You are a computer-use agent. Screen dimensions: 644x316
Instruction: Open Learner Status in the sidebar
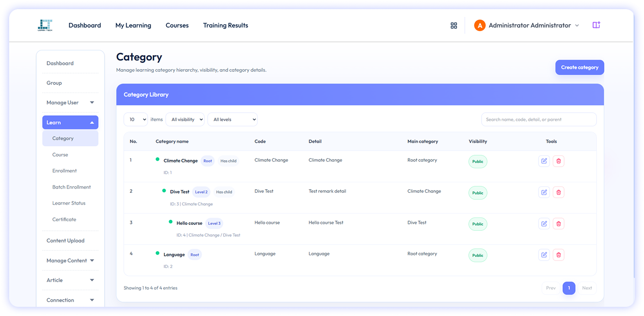pyautogui.click(x=69, y=203)
